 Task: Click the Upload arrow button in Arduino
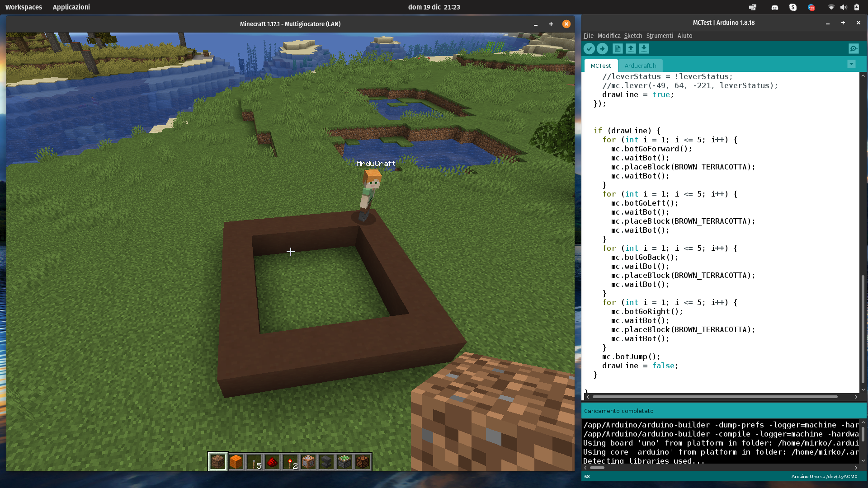(x=602, y=49)
